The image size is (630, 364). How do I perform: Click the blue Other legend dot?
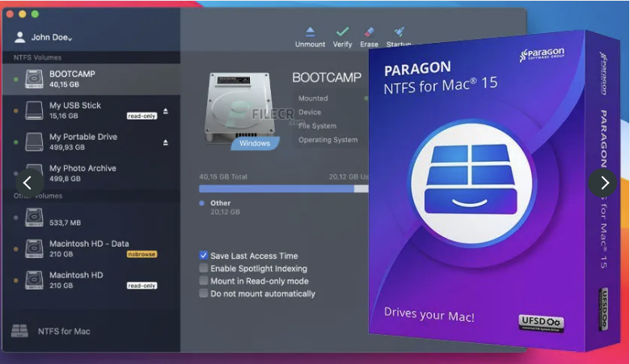coord(201,203)
